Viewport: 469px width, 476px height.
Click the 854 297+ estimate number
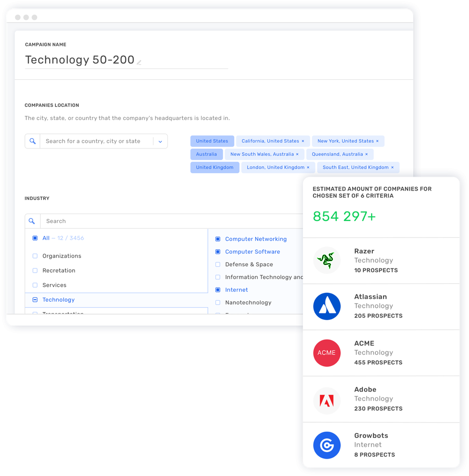point(344,216)
